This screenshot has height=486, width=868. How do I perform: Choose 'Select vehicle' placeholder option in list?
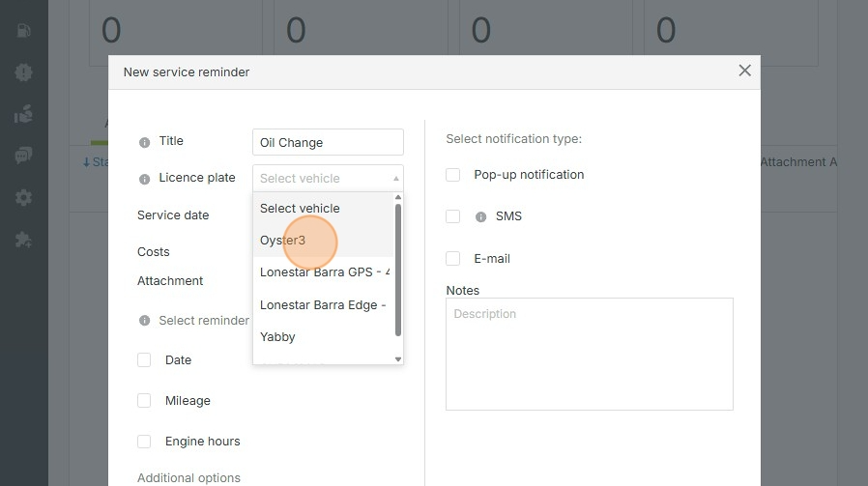[323, 209]
